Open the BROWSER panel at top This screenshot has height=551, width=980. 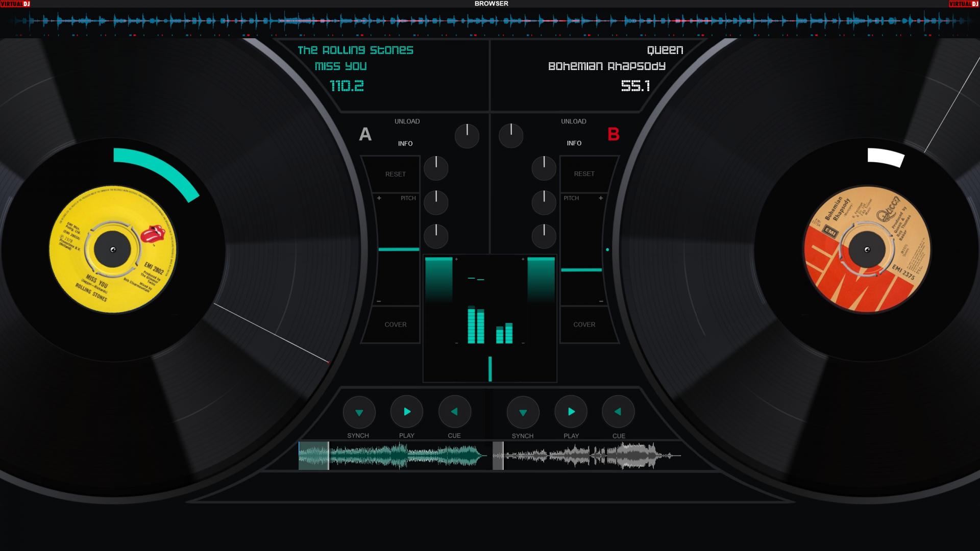click(491, 4)
